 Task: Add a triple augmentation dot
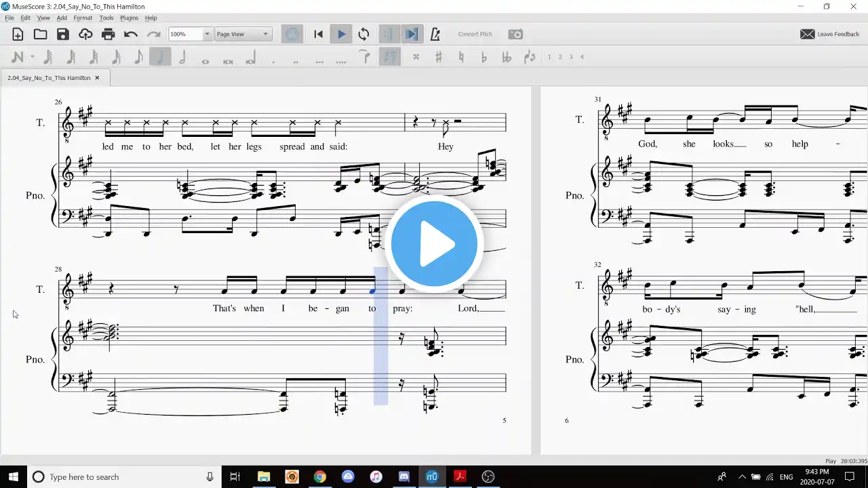click(319, 62)
